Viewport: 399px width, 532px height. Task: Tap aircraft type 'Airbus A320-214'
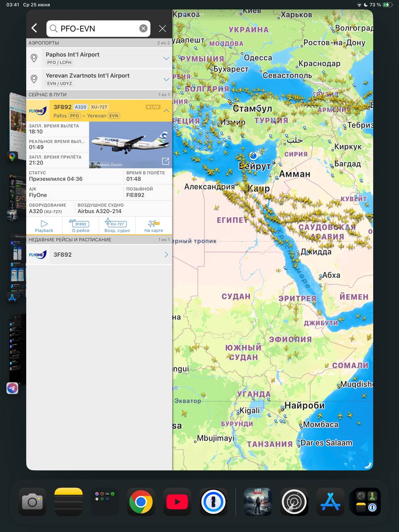pyautogui.click(x=99, y=211)
